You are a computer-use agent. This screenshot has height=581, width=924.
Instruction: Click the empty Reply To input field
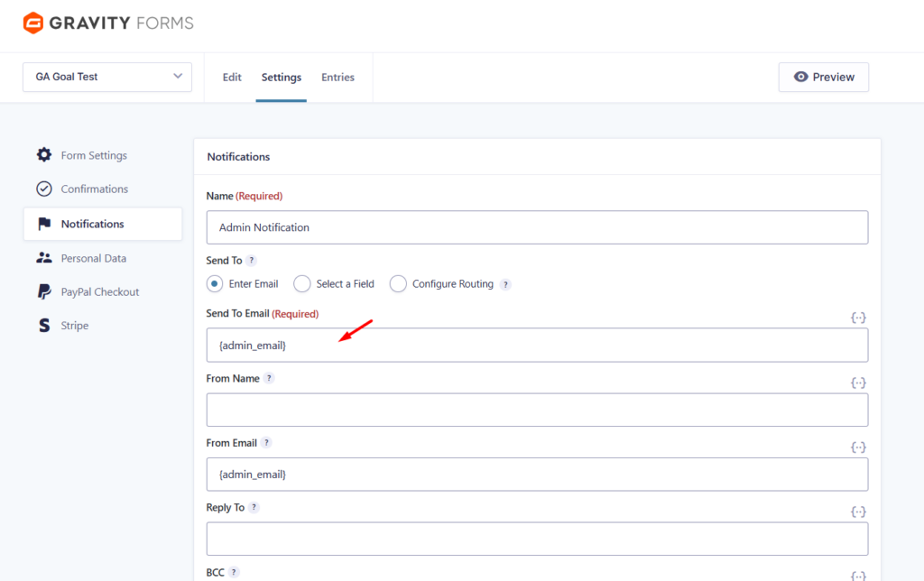(x=537, y=539)
